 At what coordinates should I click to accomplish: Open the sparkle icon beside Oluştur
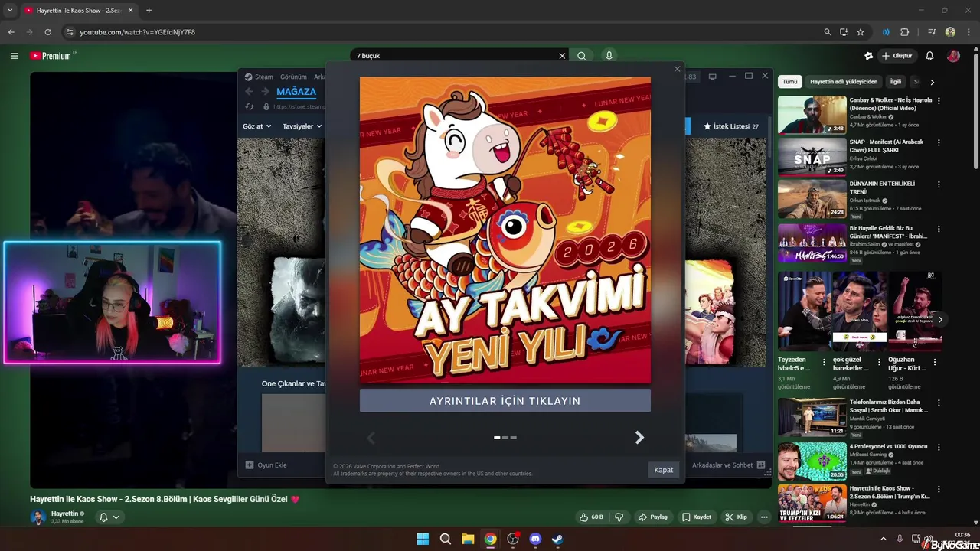pyautogui.click(x=868, y=56)
